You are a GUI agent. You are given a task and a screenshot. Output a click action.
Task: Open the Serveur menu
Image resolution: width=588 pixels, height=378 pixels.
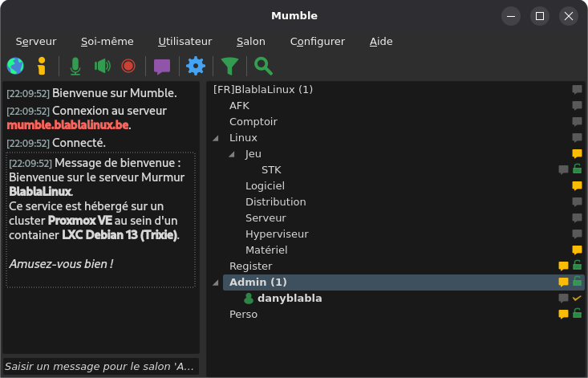[36, 41]
